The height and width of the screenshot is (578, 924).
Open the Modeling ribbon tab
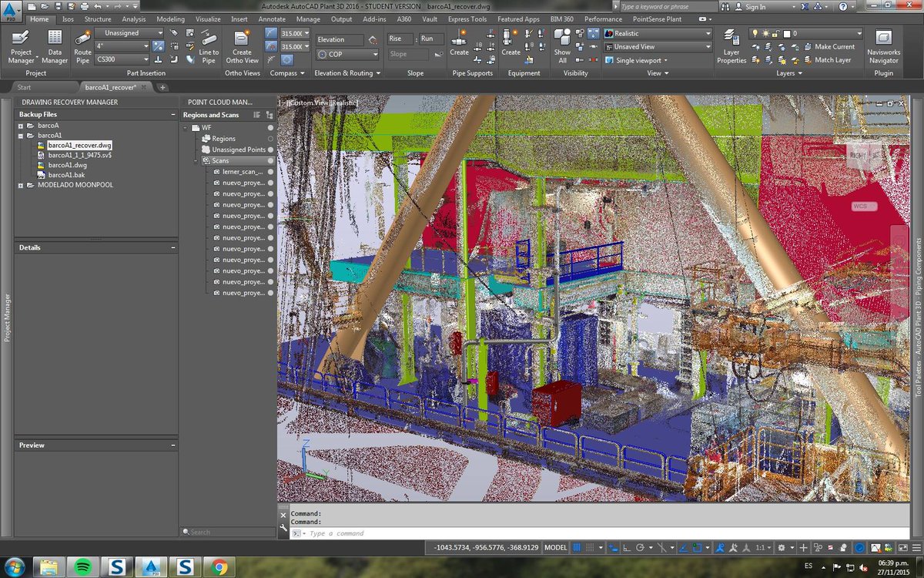click(170, 19)
